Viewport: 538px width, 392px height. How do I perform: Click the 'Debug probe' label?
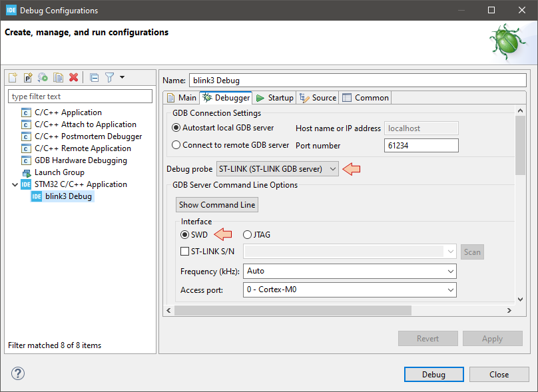pos(189,169)
